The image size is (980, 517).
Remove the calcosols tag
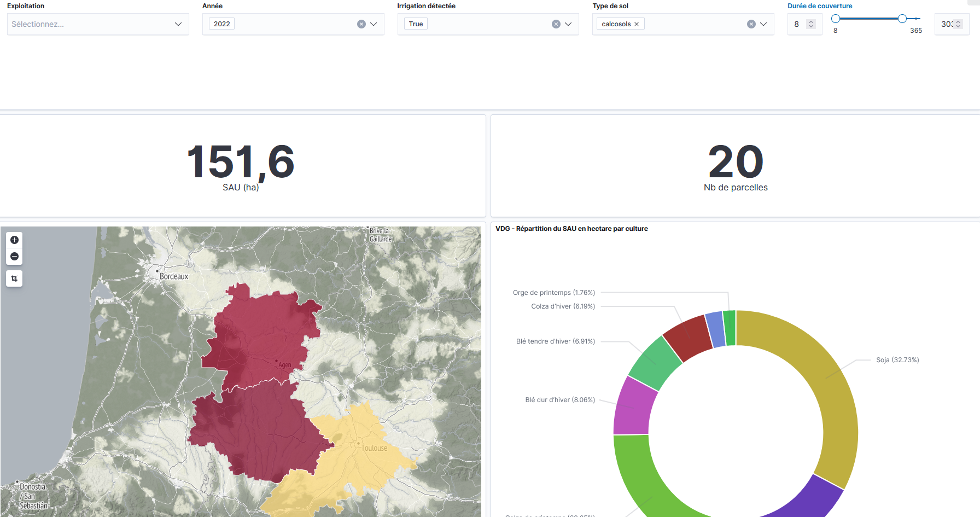coord(637,24)
